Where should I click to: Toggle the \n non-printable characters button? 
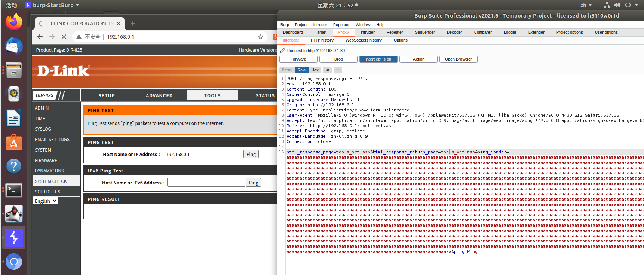[x=327, y=70]
